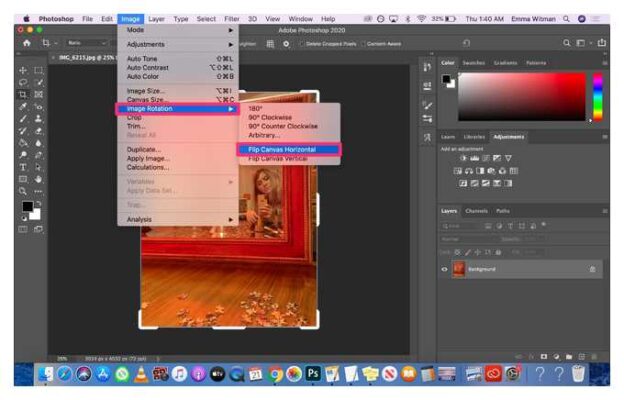624x400 pixels.
Task: Select the Move tool
Action: tap(23, 70)
